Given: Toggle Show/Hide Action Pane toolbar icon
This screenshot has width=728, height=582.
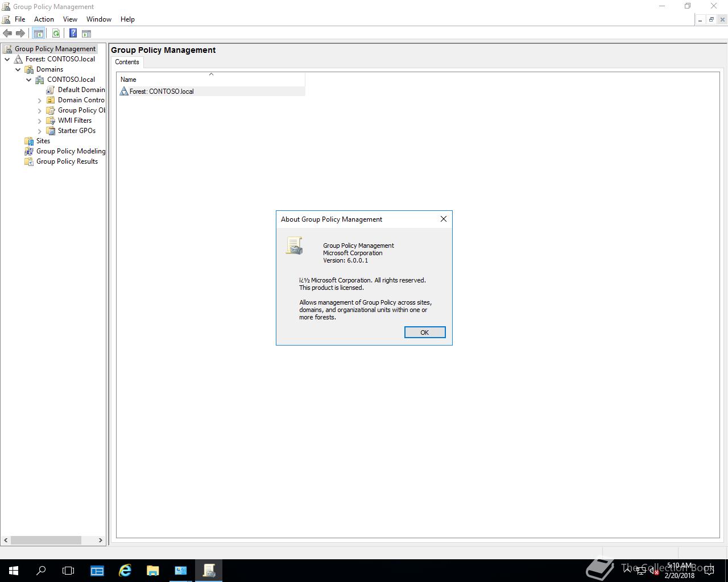Looking at the screenshot, I should click(86, 34).
